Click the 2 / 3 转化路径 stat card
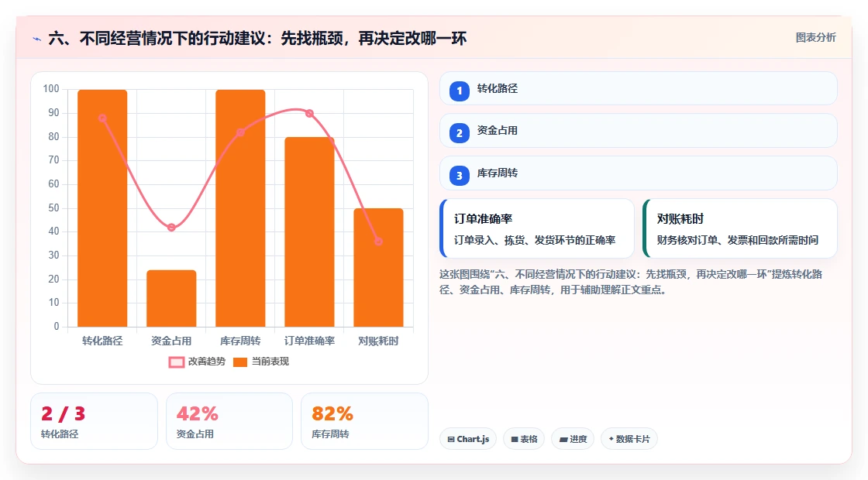The width and height of the screenshot is (868, 480). [x=94, y=421]
